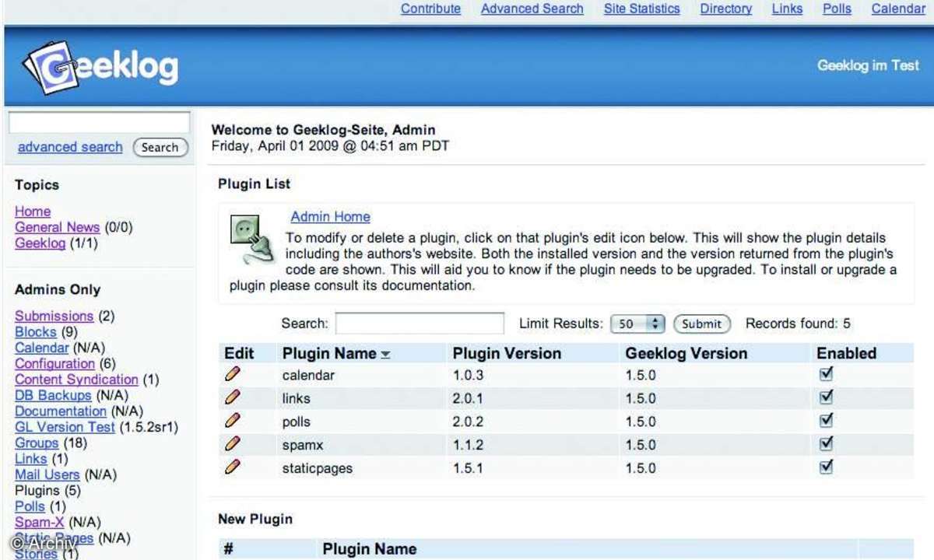Viewport: 934px width, 560px height.
Task: Open the Calendar link under Admins Only
Action: [42, 348]
